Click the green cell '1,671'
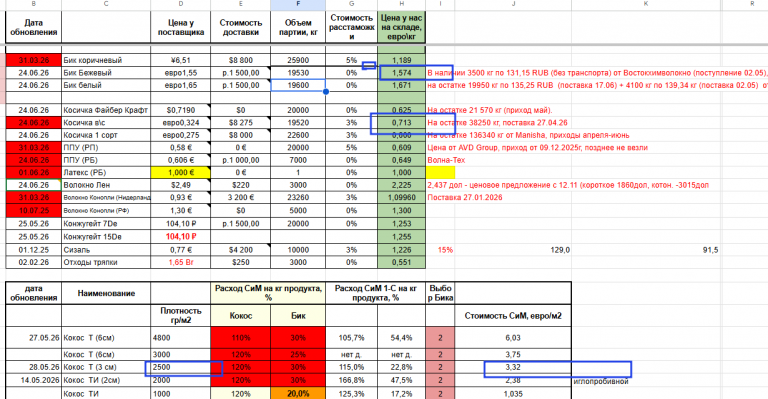The height and width of the screenshot is (399, 768). coord(402,85)
